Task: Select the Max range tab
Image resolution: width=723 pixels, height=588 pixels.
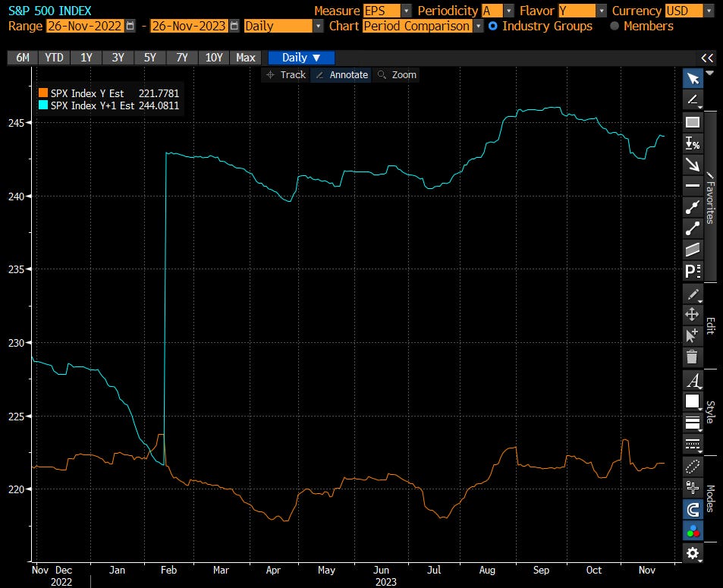Action: click(245, 58)
